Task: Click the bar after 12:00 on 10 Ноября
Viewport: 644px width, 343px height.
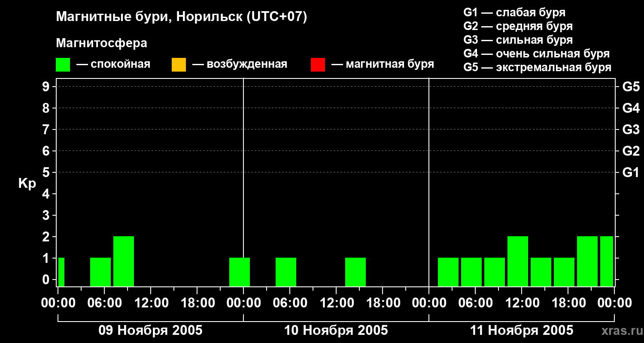Action: (355, 272)
